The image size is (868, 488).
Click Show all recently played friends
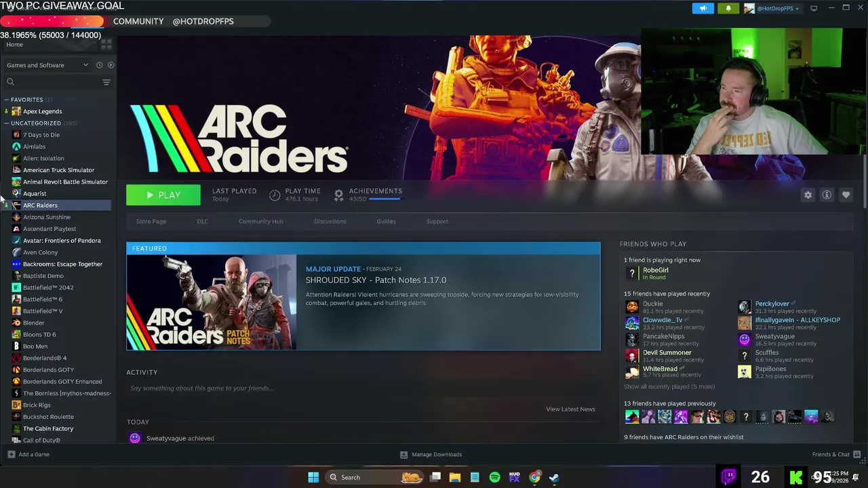669,386
